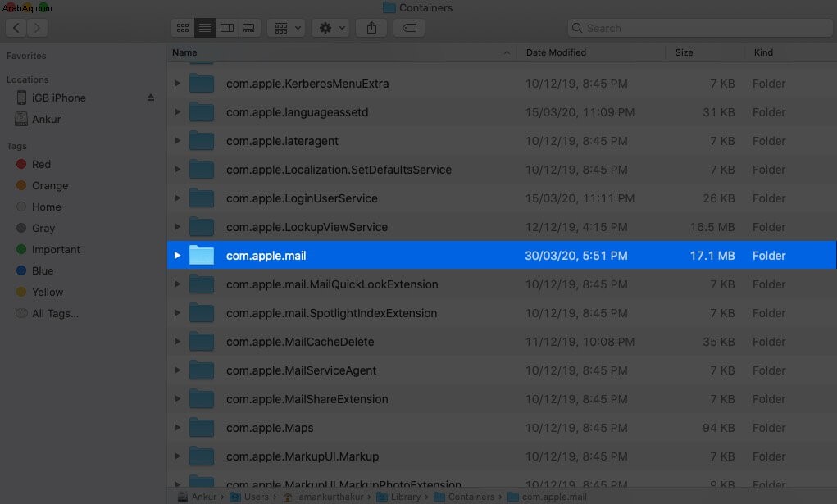Click the Edit Tags toolbar button
Viewport: 837px width, 504px height.
point(409,28)
